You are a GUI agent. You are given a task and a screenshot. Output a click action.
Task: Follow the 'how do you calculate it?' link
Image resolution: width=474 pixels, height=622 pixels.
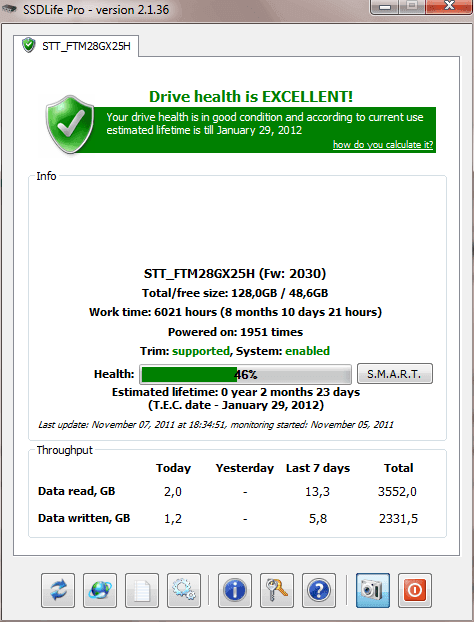tap(383, 145)
